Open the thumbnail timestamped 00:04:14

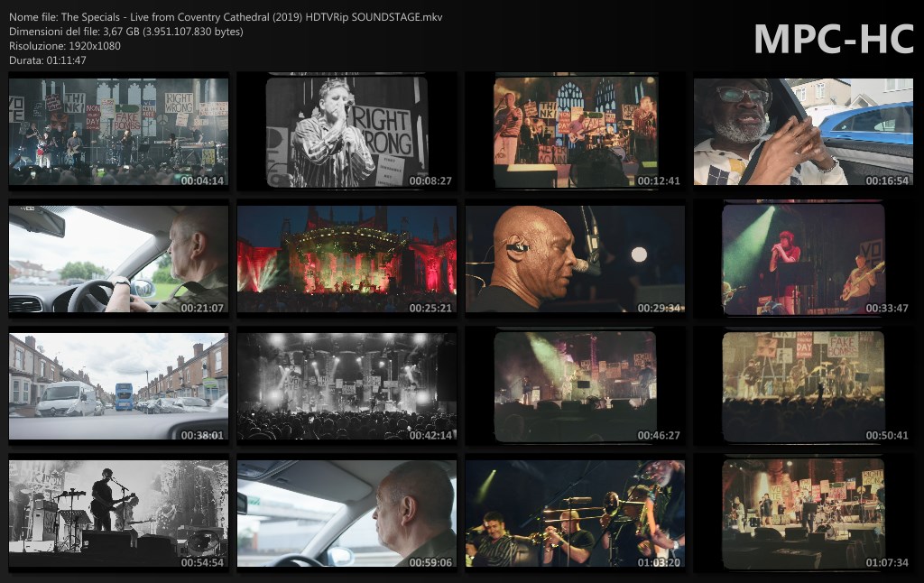[118, 132]
